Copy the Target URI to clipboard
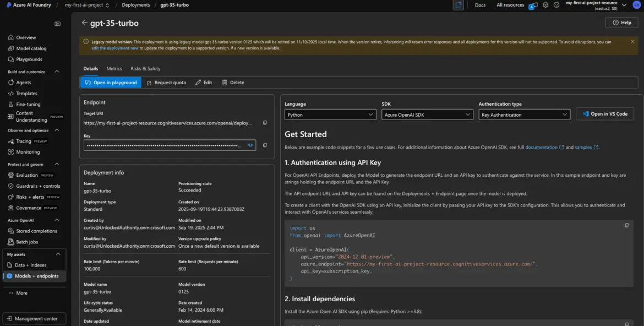This screenshot has height=326, width=644. [265, 123]
